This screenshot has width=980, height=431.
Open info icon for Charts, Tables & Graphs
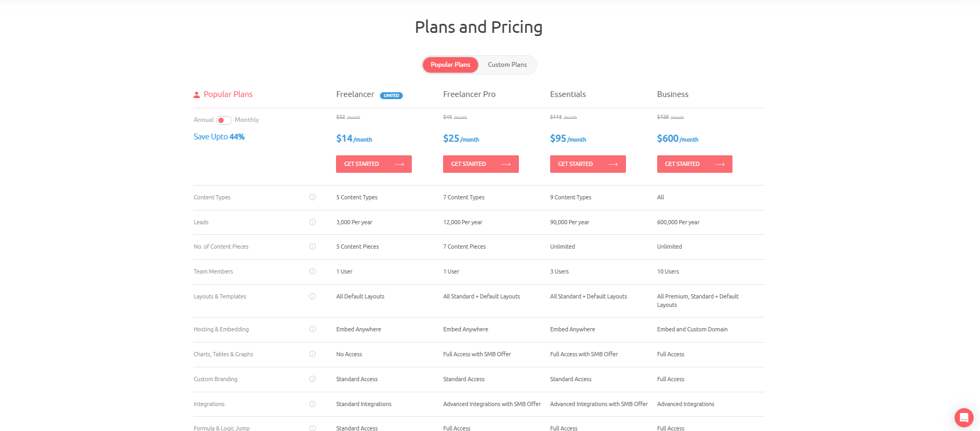(x=313, y=354)
